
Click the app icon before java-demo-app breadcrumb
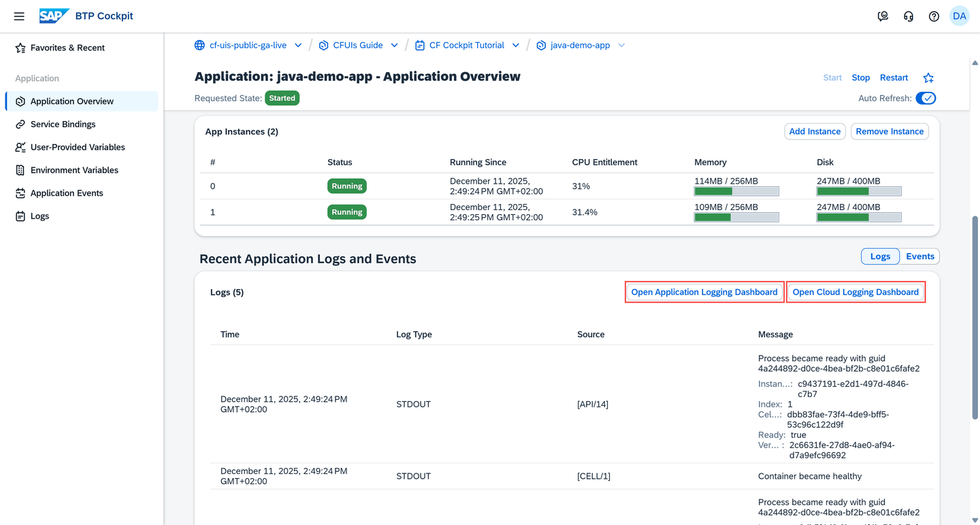pyautogui.click(x=541, y=46)
